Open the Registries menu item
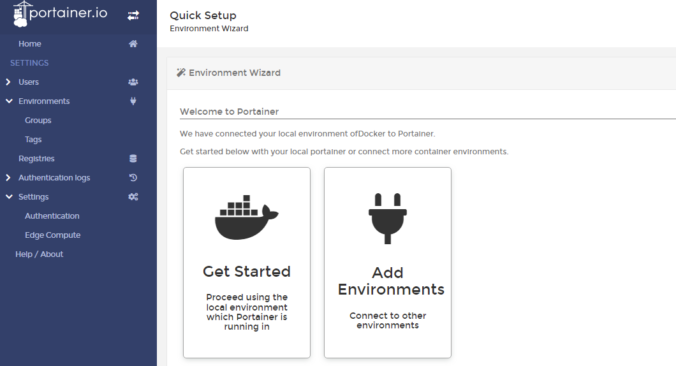 click(x=36, y=159)
